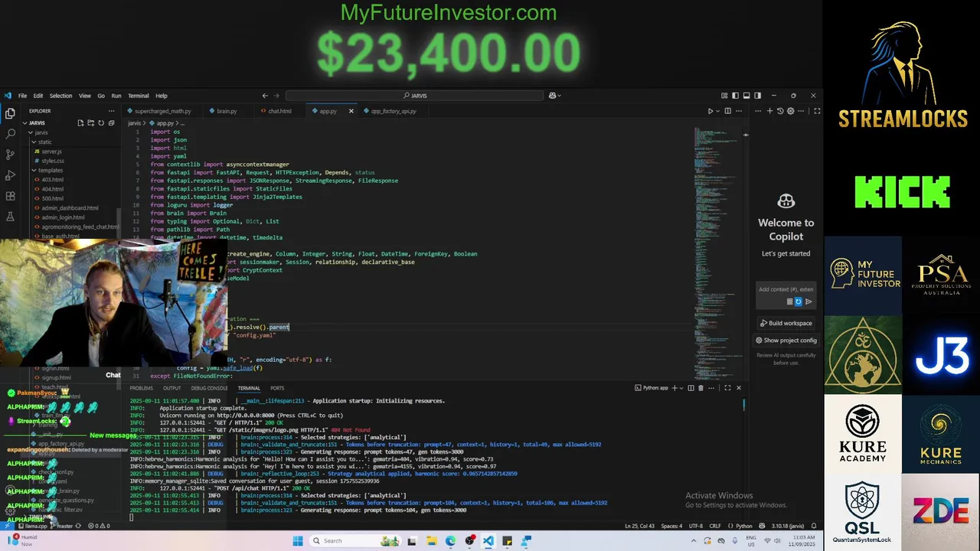
Task: Send the Copilot chat message
Action: [808, 302]
